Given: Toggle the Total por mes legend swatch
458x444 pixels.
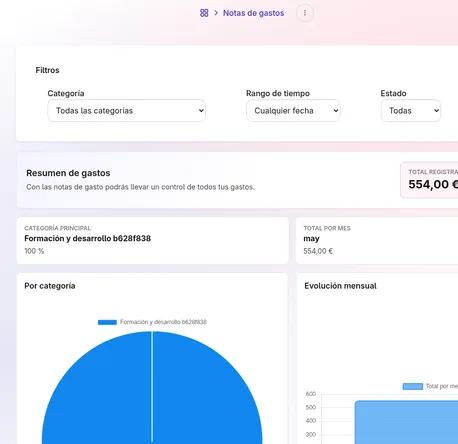Looking at the screenshot, I should click(x=413, y=386).
